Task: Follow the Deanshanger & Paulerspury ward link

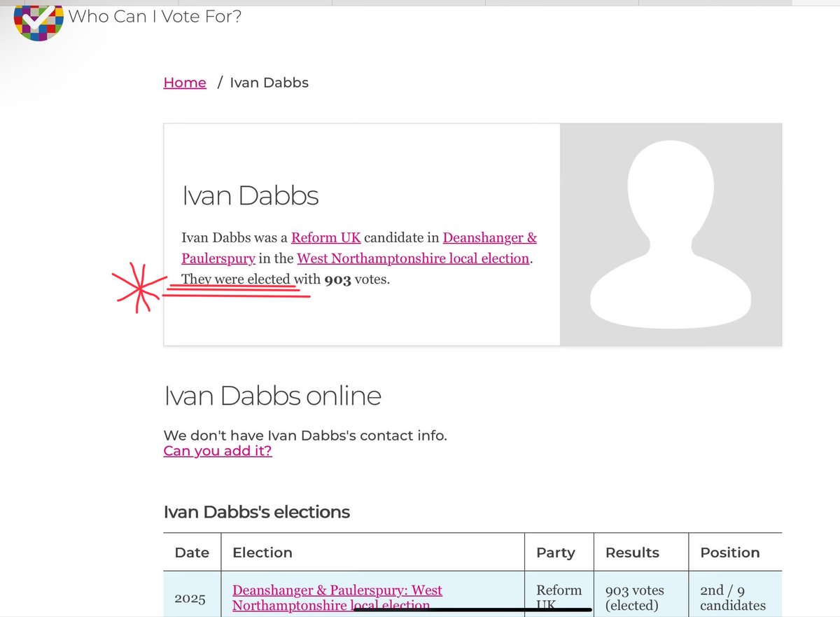Action: (359, 248)
